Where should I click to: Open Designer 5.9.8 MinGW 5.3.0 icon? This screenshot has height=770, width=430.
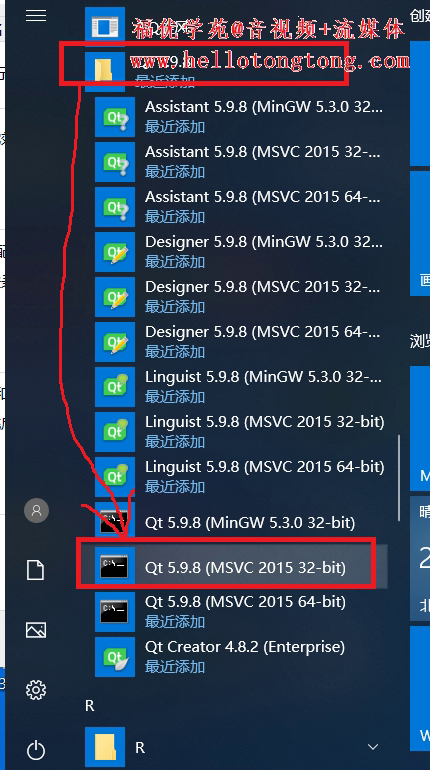point(114,252)
